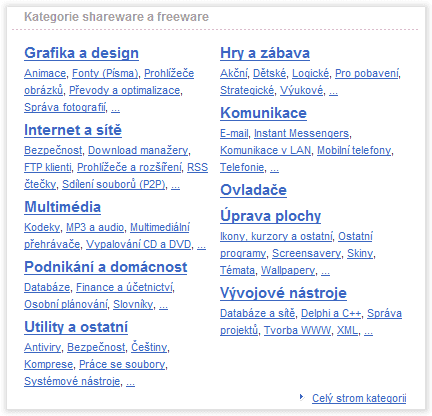Open Fonty (Písma) subcategory

click(105, 73)
